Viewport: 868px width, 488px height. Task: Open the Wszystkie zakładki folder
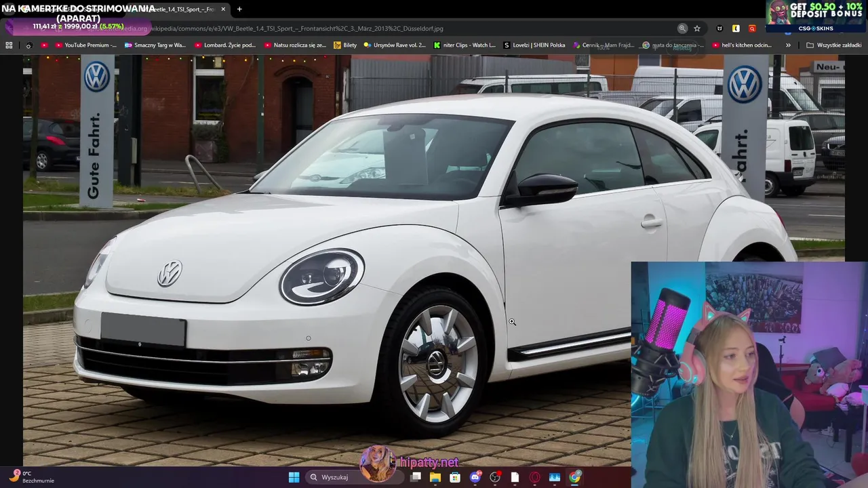834,45
